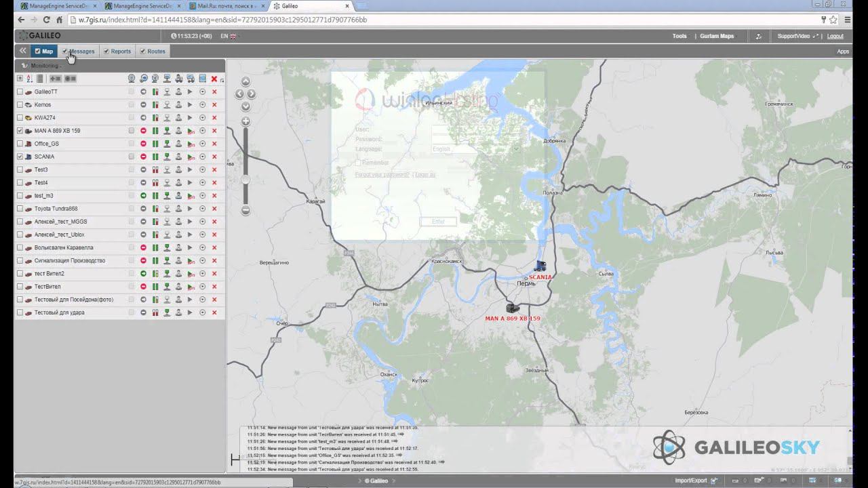This screenshot has width=868, height=488.
Task: Sort units alphabetically with A-Z icon
Action: 30,79
